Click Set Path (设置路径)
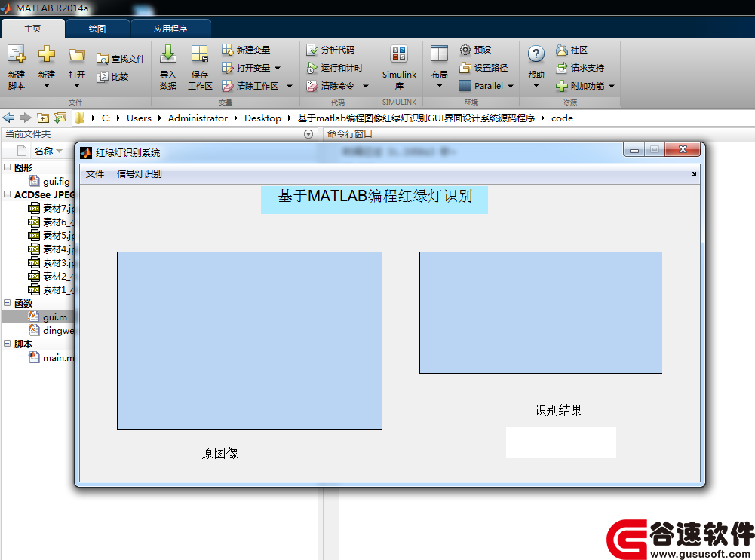 483,68
